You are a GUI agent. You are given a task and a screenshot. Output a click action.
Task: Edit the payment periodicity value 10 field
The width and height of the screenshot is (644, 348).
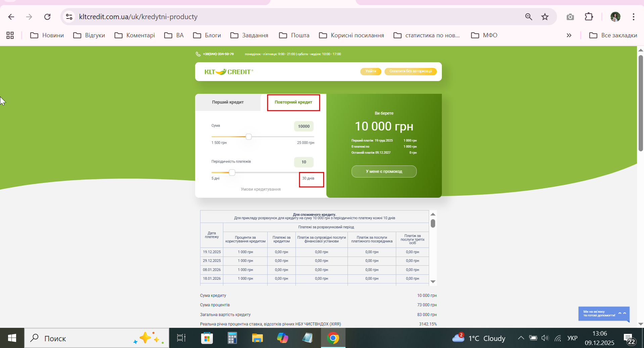point(304,162)
